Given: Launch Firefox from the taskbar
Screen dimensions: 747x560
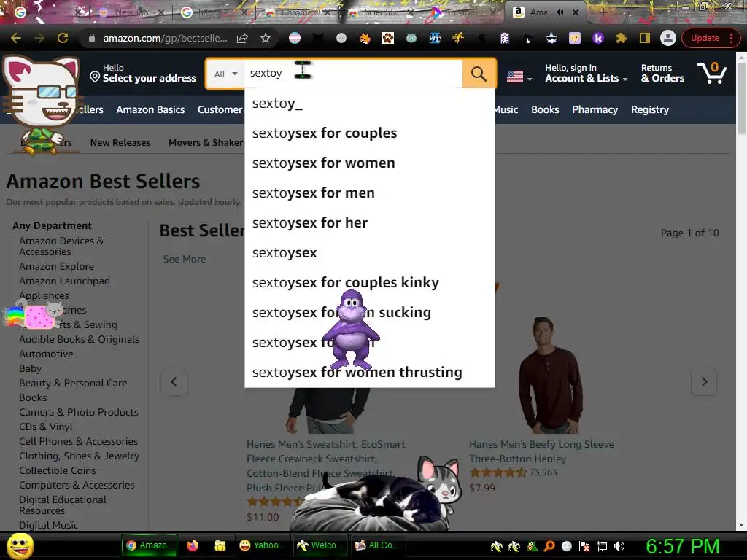Looking at the screenshot, I should (x=193, y=545).
